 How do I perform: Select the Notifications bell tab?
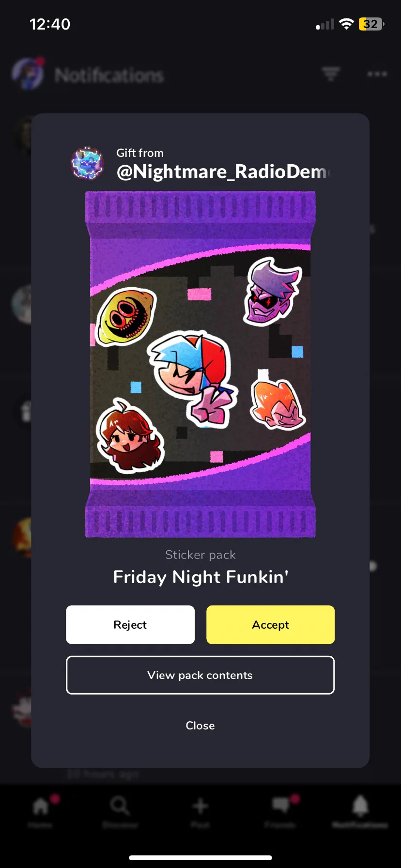click(360, 811)
